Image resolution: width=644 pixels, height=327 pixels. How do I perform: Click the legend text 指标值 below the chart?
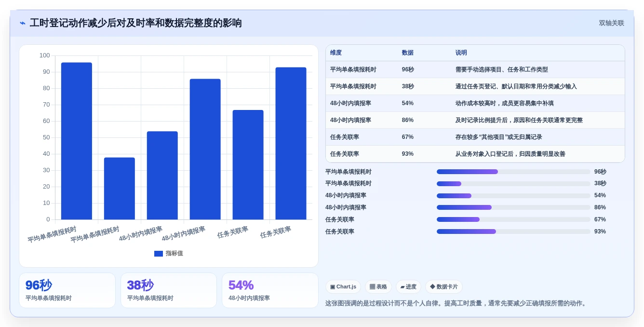click(174, 254)
